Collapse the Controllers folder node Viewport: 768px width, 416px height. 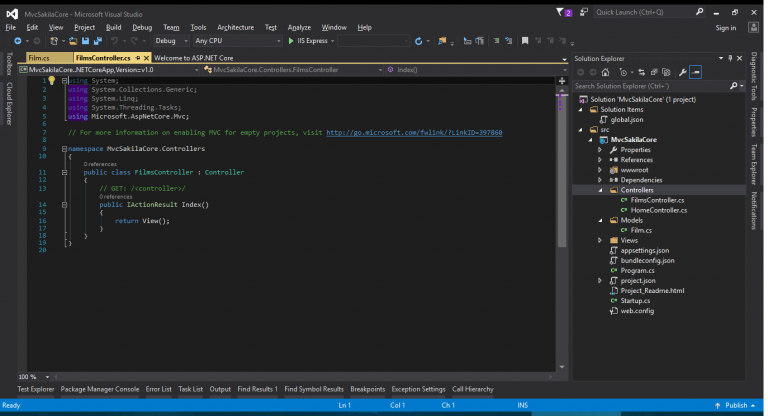[x=600, y=189]
